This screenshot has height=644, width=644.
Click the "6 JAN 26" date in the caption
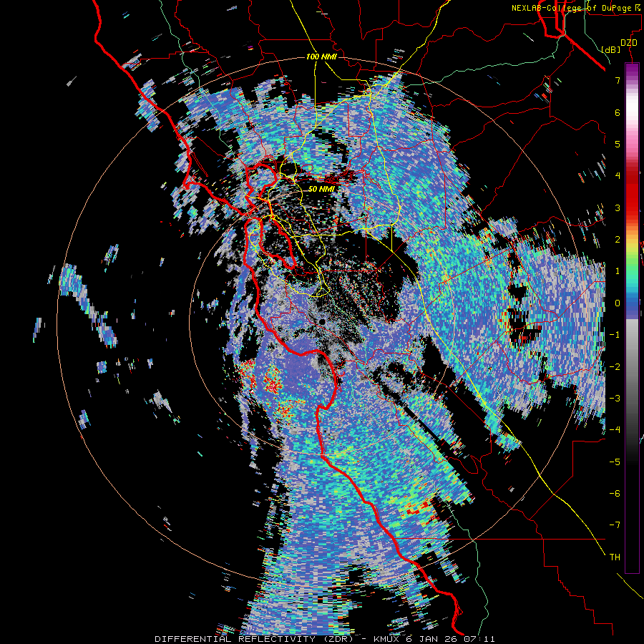(x=433, y=639)
